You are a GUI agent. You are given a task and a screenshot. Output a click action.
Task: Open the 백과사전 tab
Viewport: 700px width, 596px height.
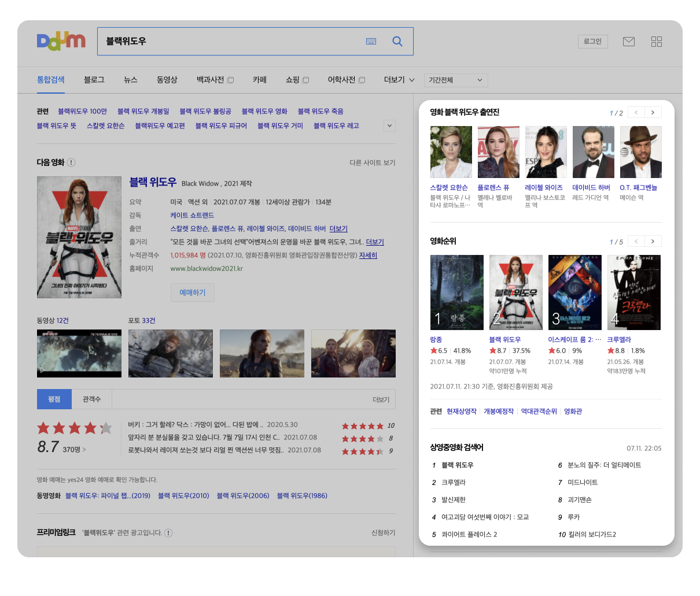pyautogui.click(x=215, y=80)
